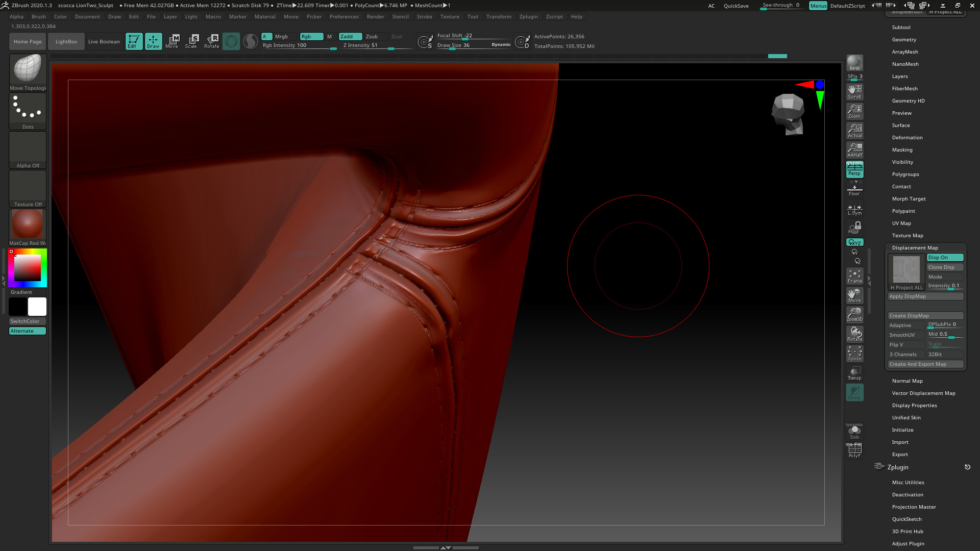
Task: Collapse the Displacement Map section
Action: [915, 248]
